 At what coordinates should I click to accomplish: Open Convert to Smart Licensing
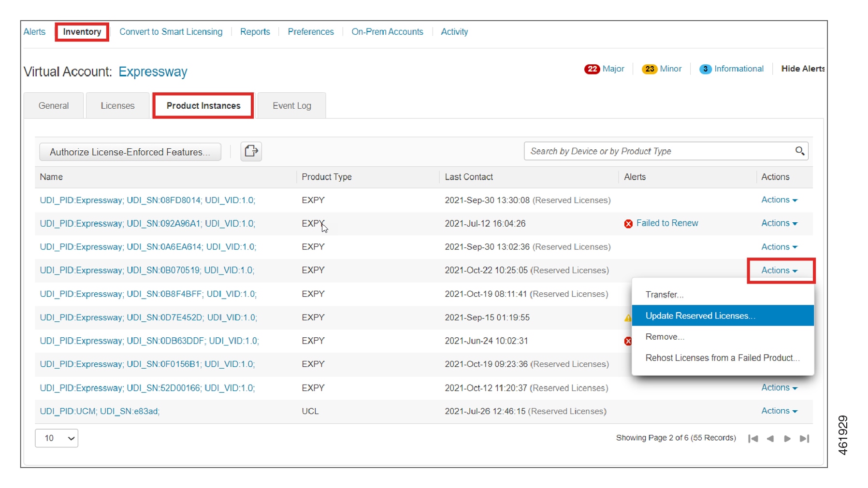[x=171, y=32]
